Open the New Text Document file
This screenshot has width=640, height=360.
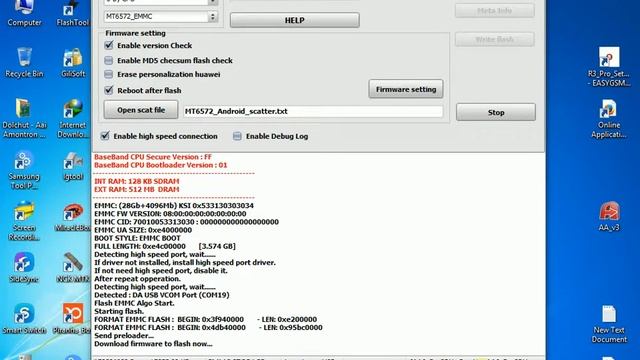point(609,324)
